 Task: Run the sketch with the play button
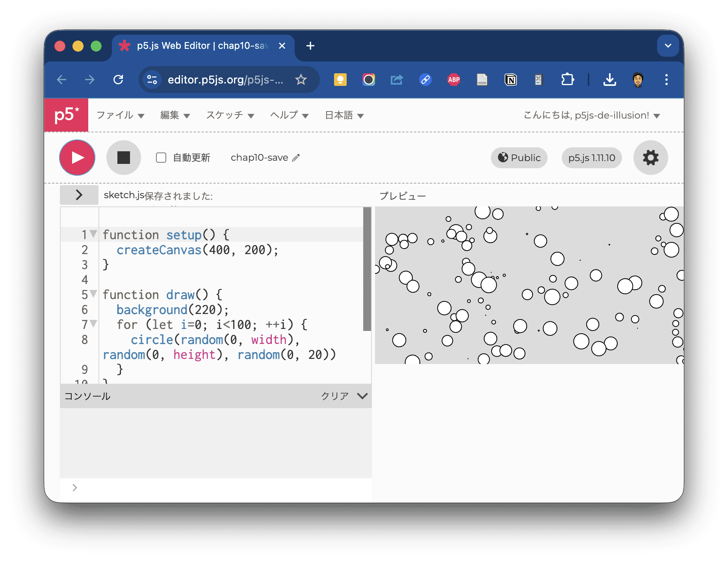(77, 158)
